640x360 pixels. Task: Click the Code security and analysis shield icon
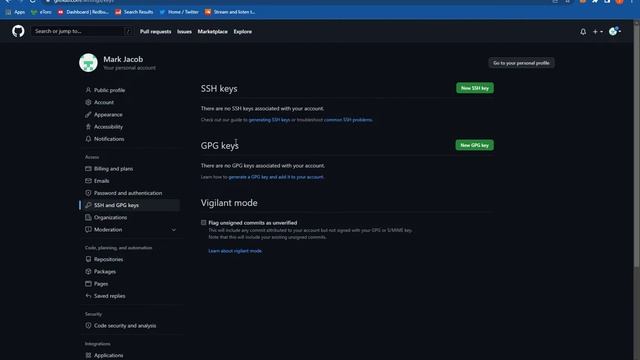88,326
